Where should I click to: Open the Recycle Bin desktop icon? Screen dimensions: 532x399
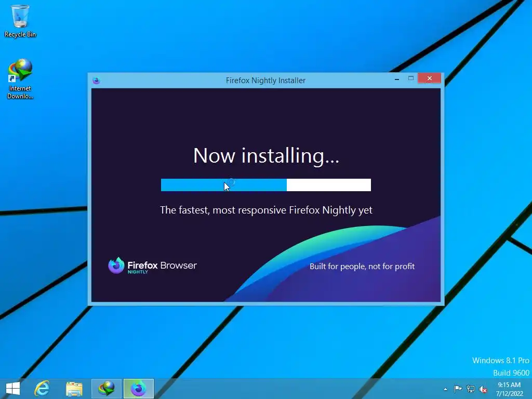coord(20,21)
